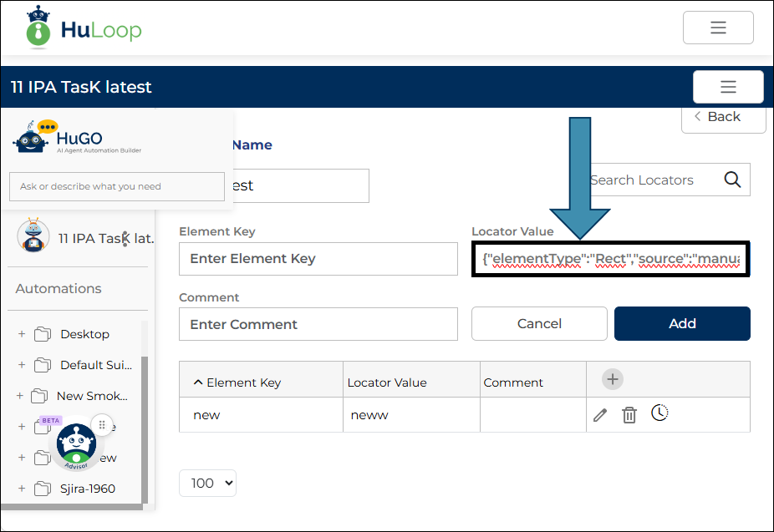774x532 pixels.
Task: Click the HuLoop logo
Action: [84, 28]
